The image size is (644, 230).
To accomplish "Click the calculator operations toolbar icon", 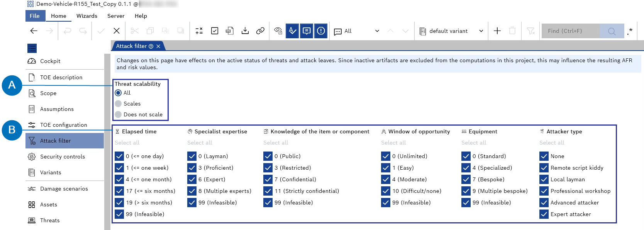I will click(x=199, y=31).
